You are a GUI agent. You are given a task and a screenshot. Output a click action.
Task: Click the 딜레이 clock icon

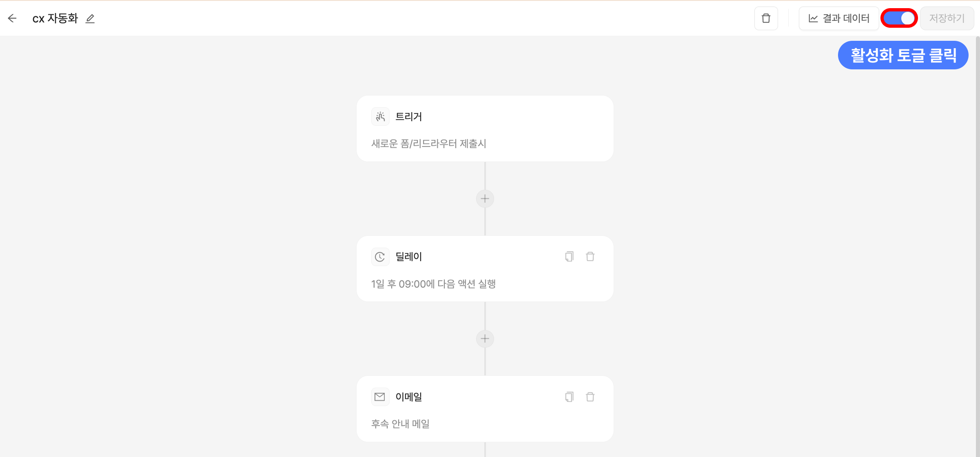pos(380,257)
